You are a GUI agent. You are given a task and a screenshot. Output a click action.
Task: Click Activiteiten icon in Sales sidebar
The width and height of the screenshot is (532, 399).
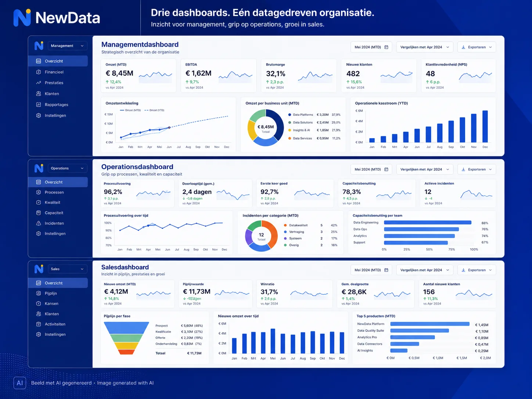tap(39, 324)
